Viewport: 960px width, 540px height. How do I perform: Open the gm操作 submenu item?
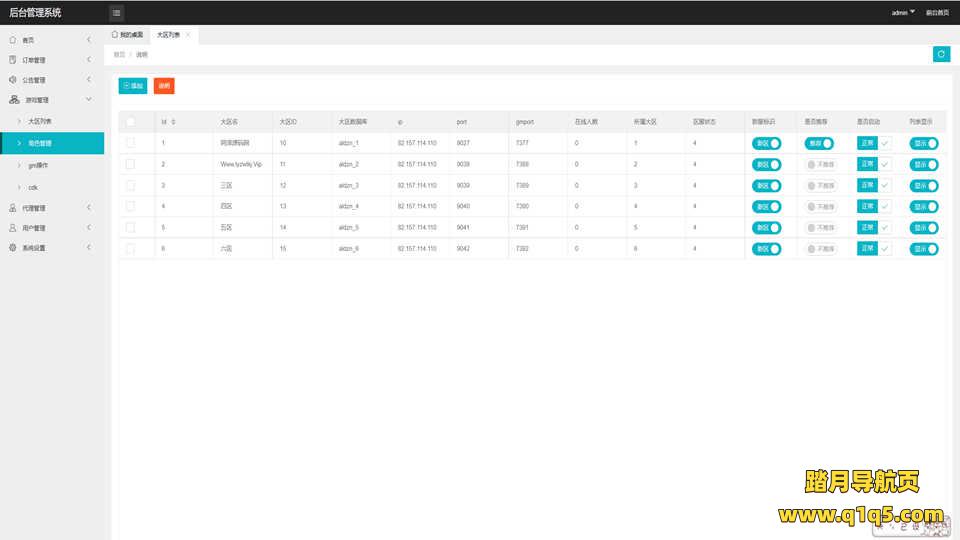(x=40, y=165)
